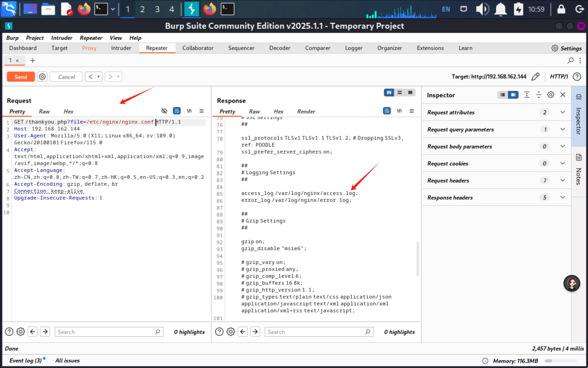Click the Inspector expand all sections icon

[527, 95]
